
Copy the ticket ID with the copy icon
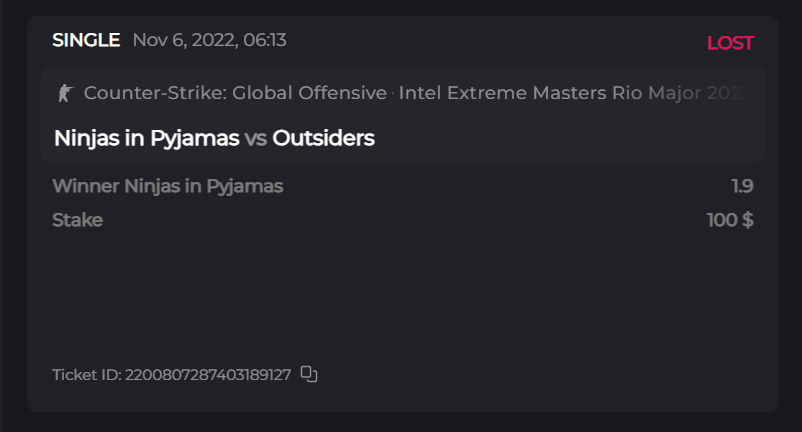tap(309, 375)
